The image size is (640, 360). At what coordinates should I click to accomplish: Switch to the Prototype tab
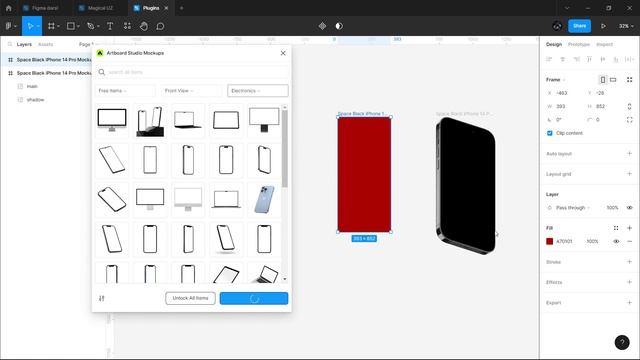point(579,44)
